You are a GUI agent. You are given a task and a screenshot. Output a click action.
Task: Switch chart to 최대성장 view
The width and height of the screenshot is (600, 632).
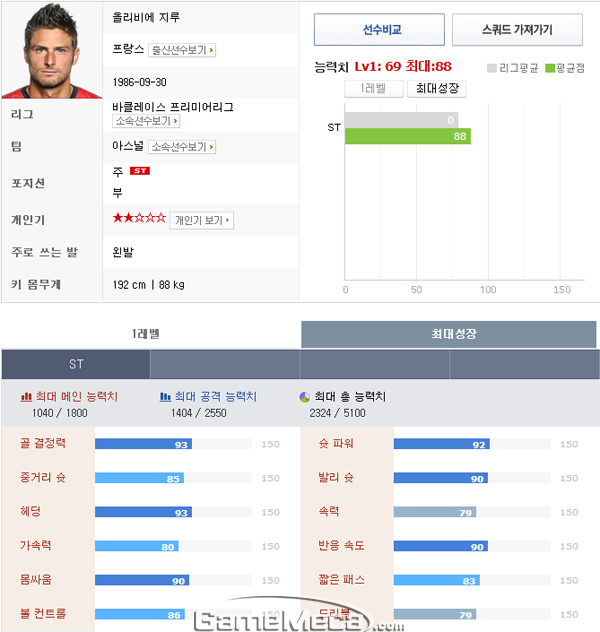coord(437,89)
